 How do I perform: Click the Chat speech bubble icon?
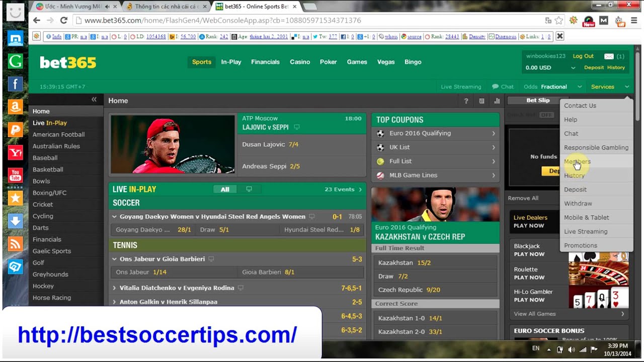495,86
